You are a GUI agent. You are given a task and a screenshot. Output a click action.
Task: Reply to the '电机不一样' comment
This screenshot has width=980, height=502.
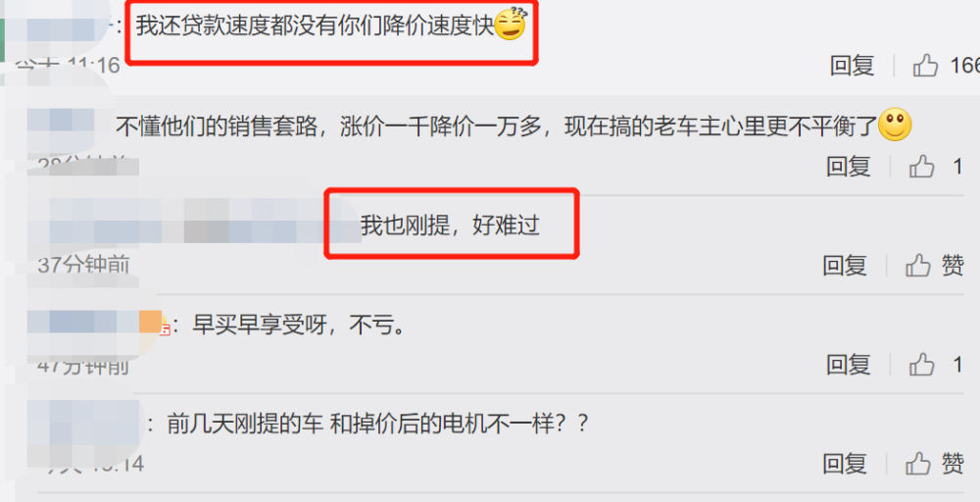coord(845,464)
